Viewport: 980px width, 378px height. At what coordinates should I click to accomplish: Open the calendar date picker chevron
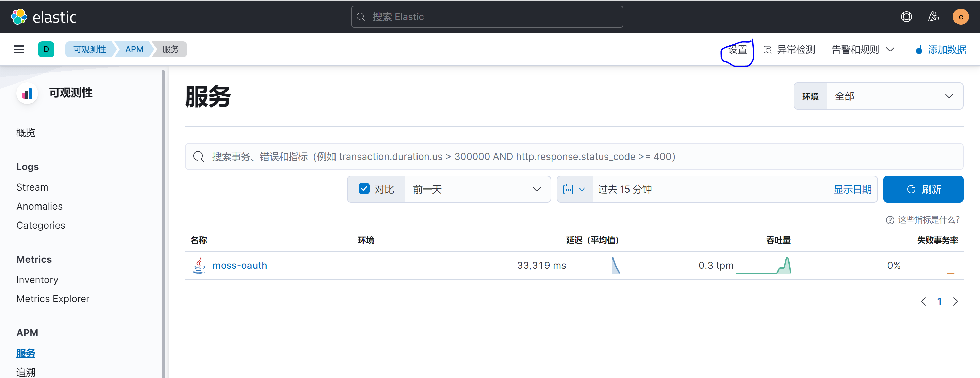[x=582, y=189]
